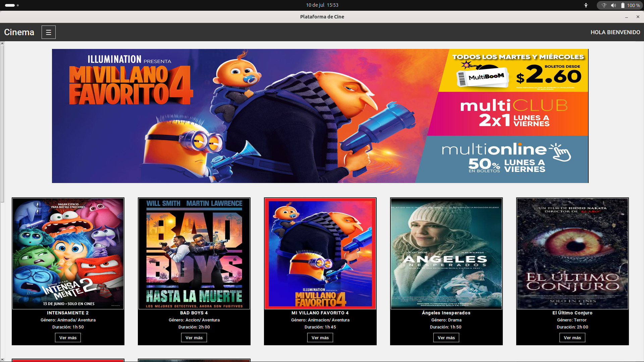Click 'Género: Drama' text

coord(446,320)
